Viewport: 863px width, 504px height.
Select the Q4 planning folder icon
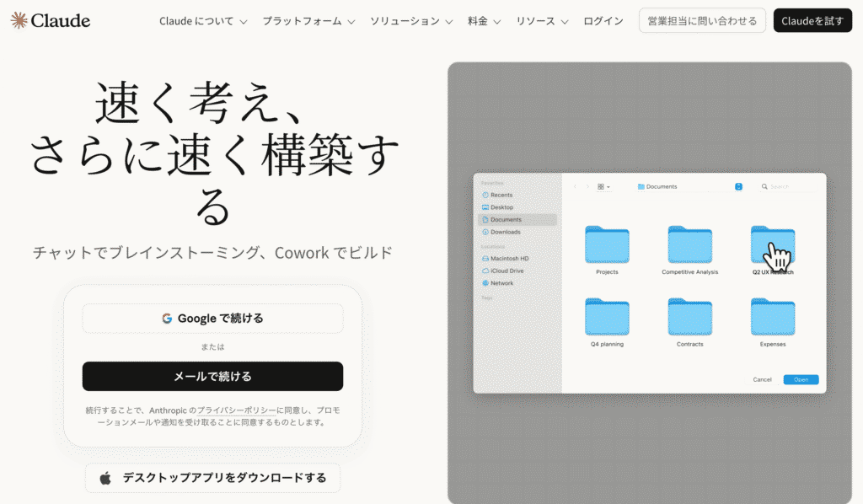tap(607, 317)
